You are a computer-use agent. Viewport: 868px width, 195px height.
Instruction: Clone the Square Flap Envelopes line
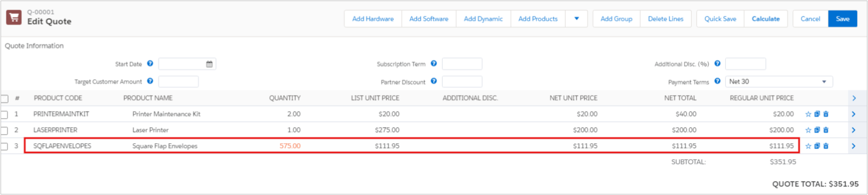817,146
